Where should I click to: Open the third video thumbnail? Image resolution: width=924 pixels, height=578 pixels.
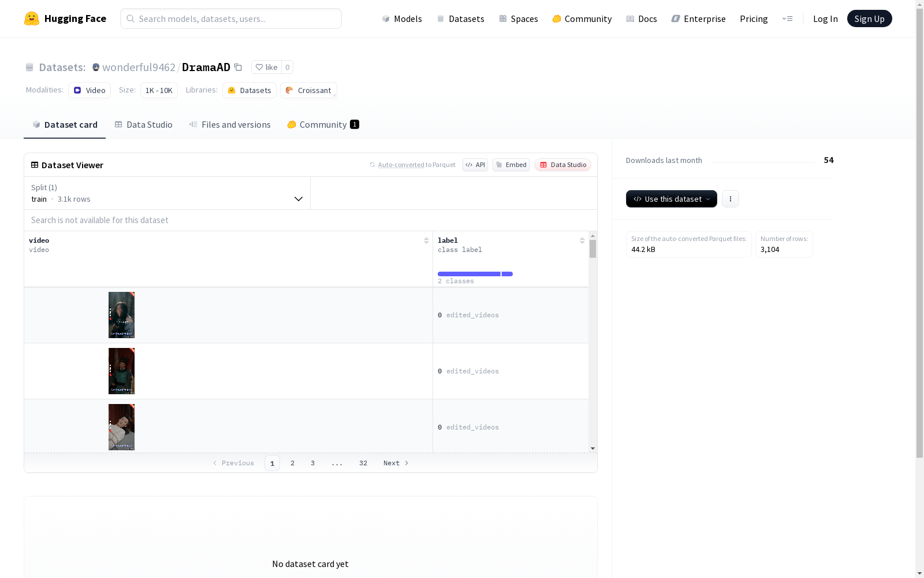pyautogui.click(x=121, y=427)
